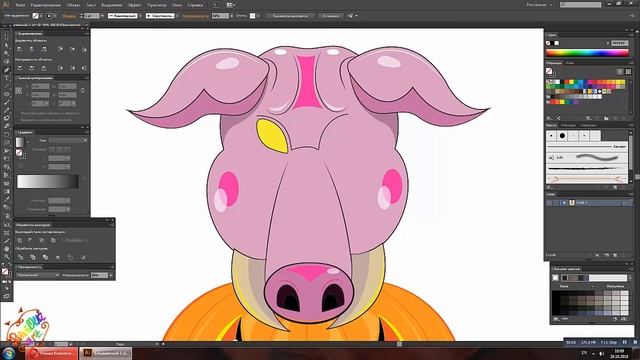Select the Zoom magnifier tool
Screen dimensions: 640x360
pos(7,257)
